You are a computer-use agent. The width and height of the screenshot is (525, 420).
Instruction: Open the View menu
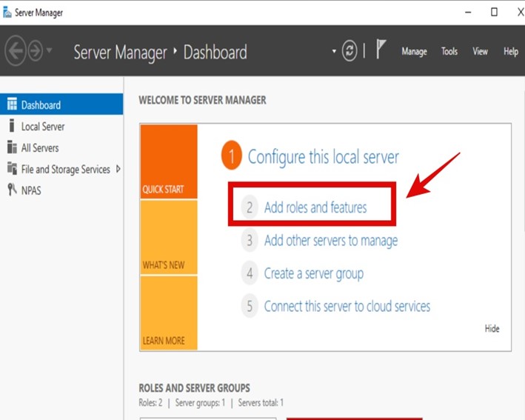coord(480,51)
